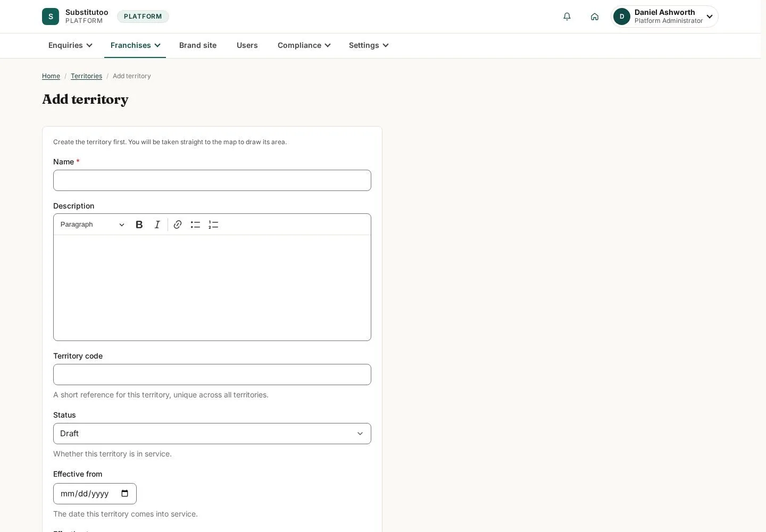The width and height of the screenshot is (766, 532).
Task: Click the PLATFORM badge
Action: click(143, 16)
